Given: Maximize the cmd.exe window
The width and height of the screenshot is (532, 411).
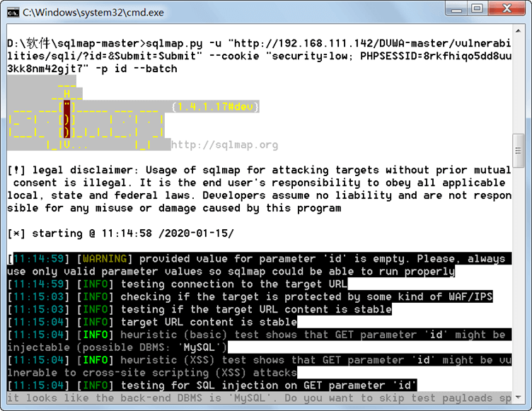Looking at the screenshot, I should 478,8.
